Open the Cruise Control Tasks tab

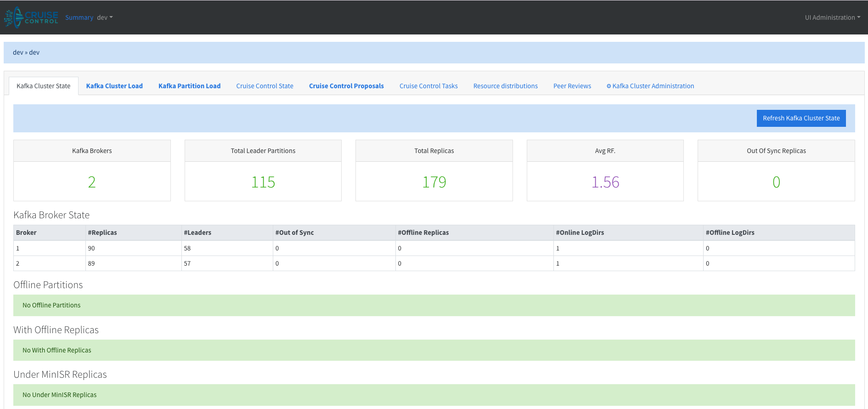[428, 86]
